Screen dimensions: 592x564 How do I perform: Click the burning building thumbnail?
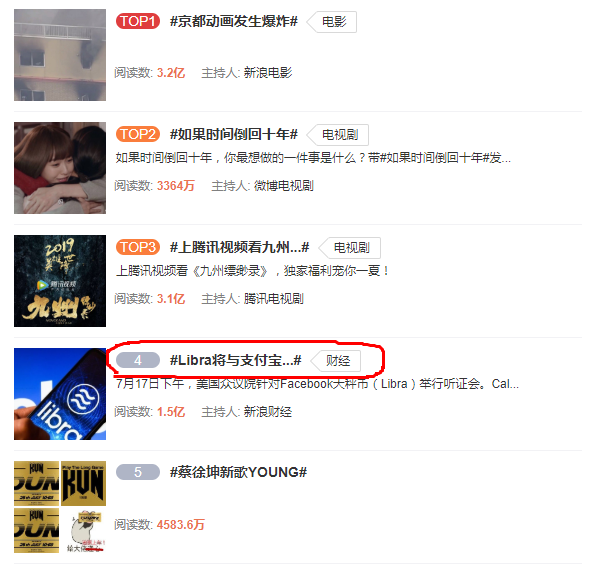click(x=60, y=55)
